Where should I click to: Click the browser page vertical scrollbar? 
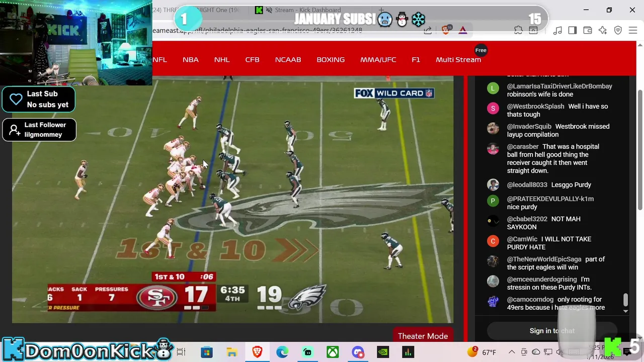click(640, 151)
